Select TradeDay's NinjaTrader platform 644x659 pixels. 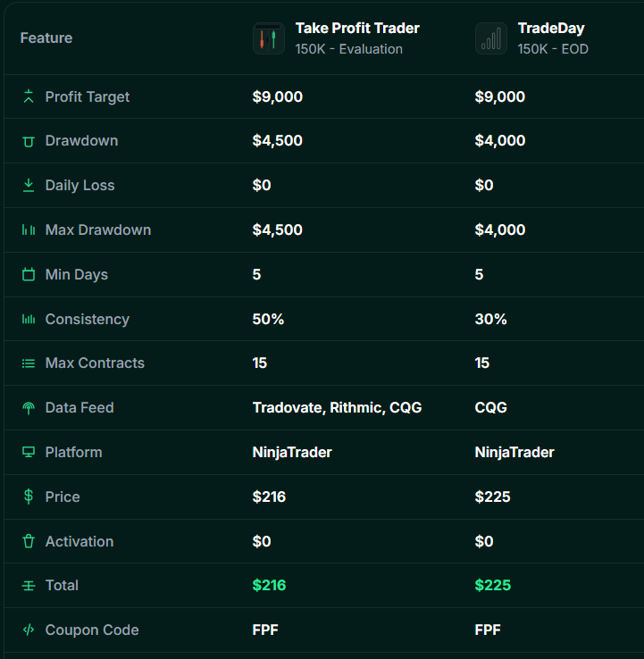[x=514, y=453]
